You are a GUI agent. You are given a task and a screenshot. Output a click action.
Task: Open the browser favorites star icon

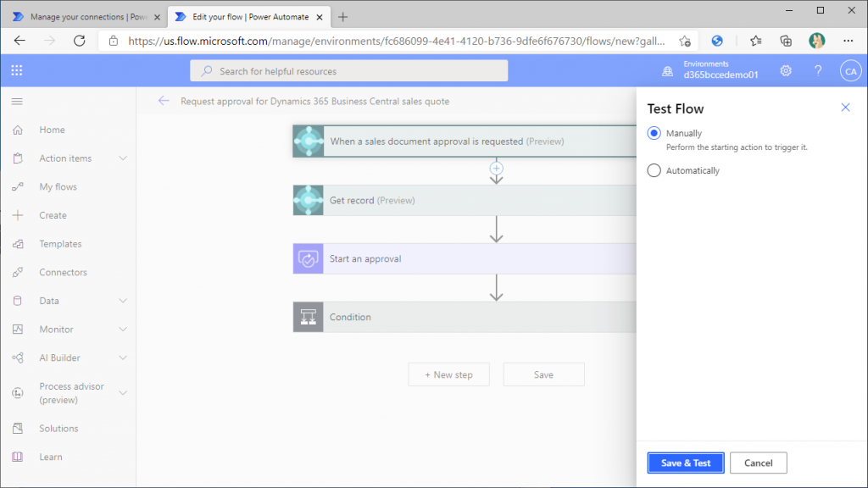(755, 41)
